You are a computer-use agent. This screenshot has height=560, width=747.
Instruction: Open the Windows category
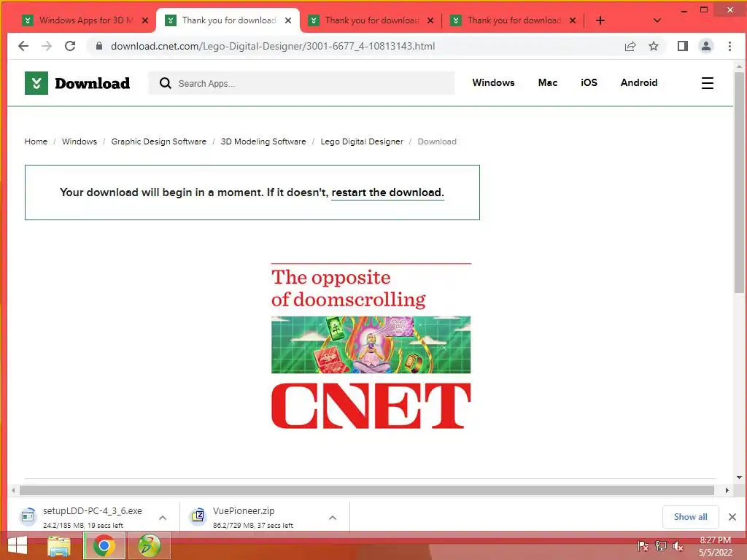[x=493, y=83]
